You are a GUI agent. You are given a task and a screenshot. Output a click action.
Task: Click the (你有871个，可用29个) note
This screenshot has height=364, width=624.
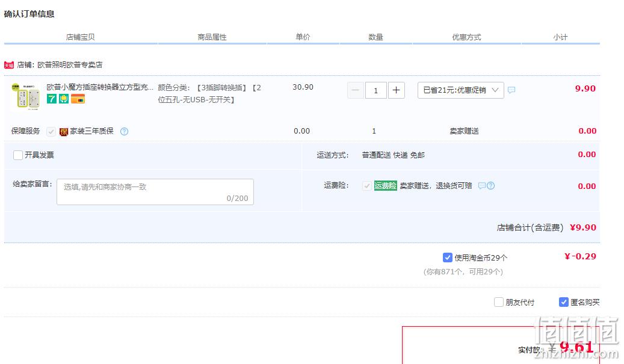pos(463,272)
